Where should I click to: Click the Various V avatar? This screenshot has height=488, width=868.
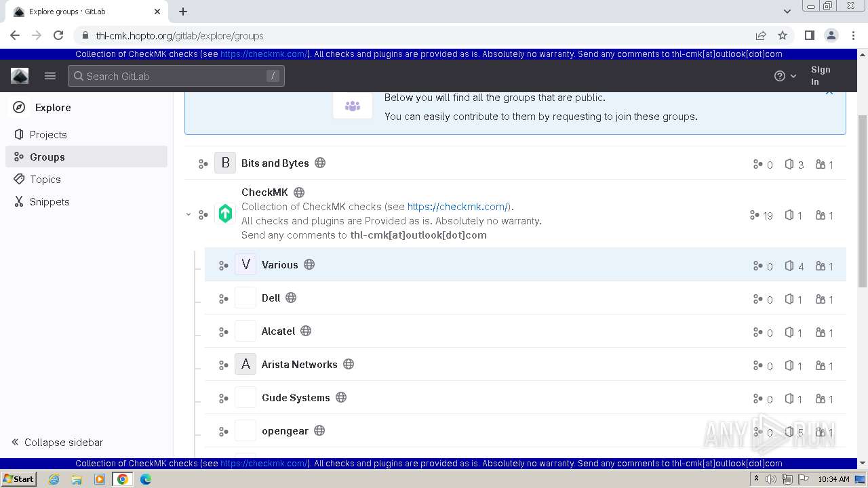point(245,264)
